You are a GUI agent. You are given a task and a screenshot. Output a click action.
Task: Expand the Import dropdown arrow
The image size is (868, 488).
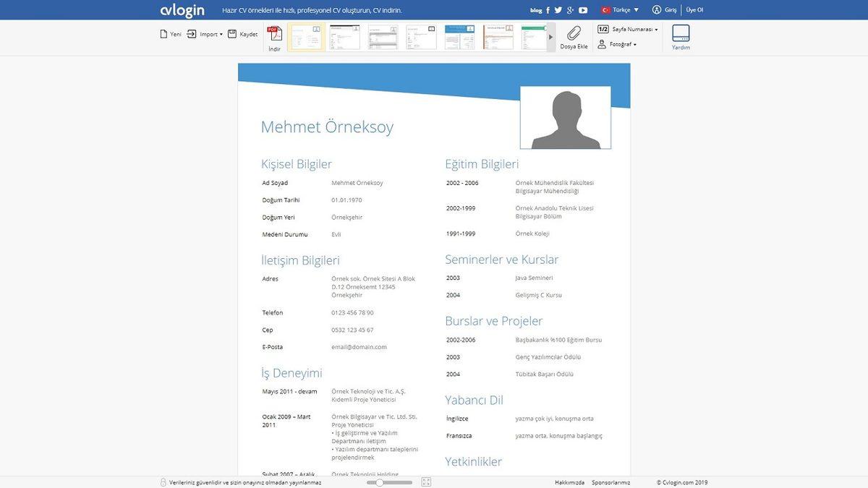(221, 33)
